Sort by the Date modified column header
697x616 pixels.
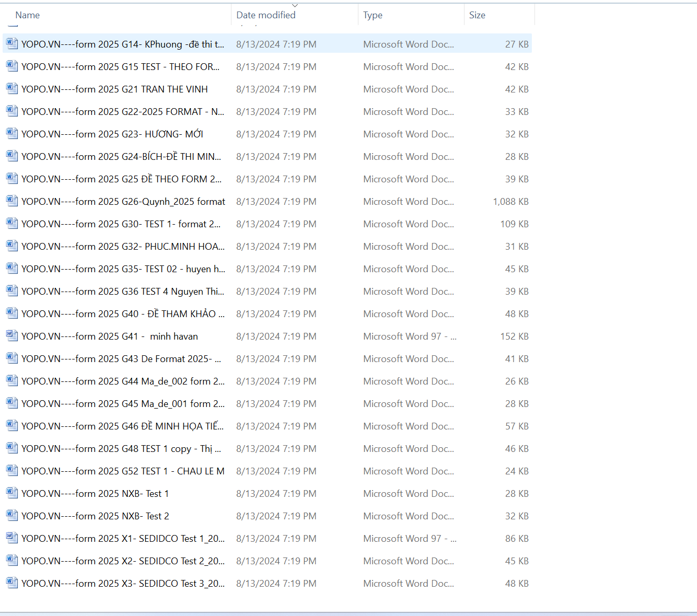266,15
